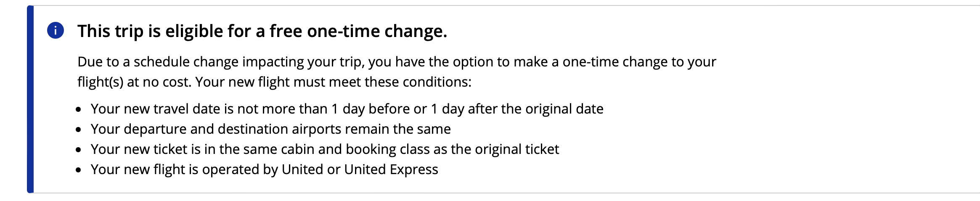The width and height of the screenshot is (980, 201).
Task: Click the bullet dot before 'Your new flight is operated'
Action: pos(79,171)
